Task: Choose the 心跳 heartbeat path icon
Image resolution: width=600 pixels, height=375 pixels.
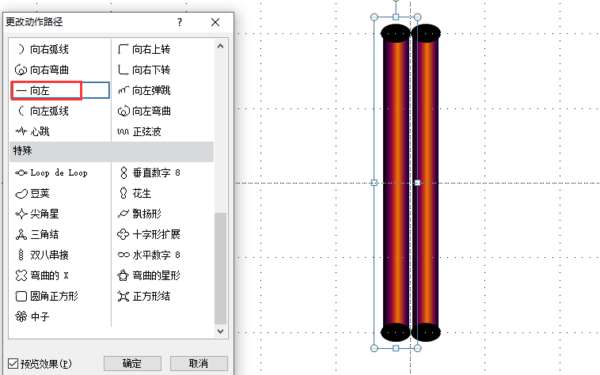Action: pyautogui.click(x=21, y=132)
